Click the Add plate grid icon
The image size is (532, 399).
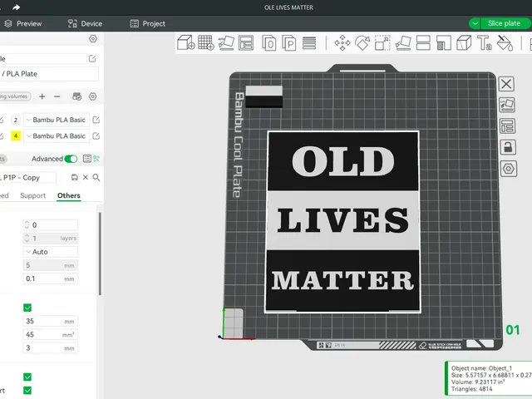[206, 43]
